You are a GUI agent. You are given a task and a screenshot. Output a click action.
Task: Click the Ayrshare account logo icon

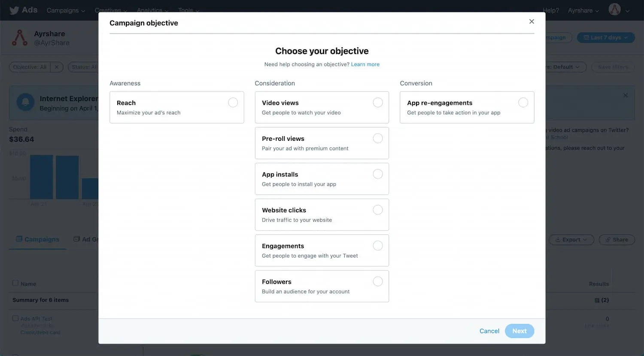point(20,38)
